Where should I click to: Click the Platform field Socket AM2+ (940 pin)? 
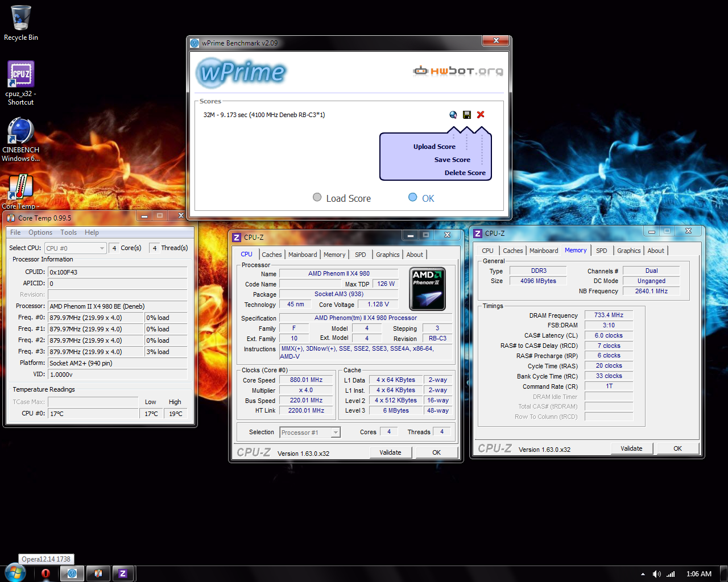(117, 363)
